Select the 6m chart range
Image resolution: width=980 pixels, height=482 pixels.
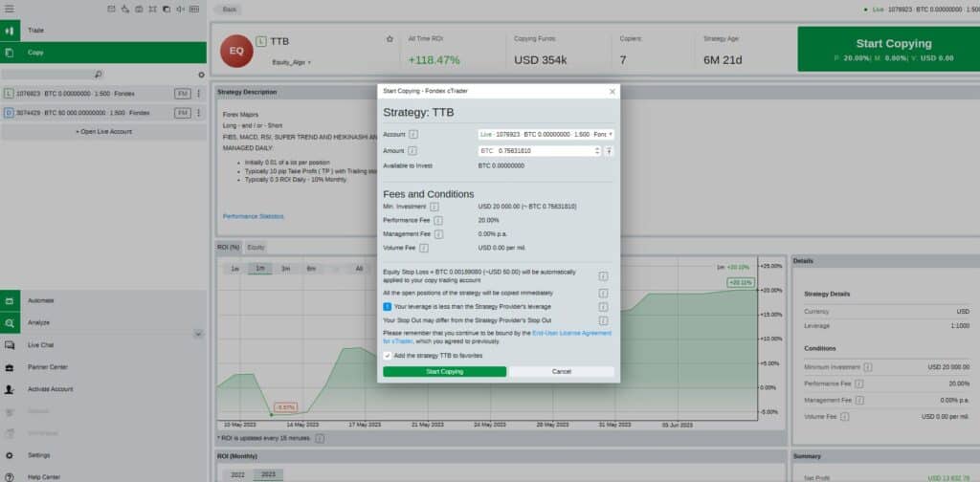click(x=311, y=269)
